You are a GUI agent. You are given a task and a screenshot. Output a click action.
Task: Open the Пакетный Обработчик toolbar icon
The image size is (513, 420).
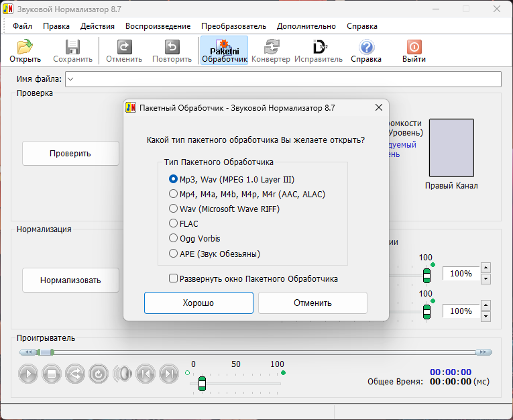[x=225, y=51]
